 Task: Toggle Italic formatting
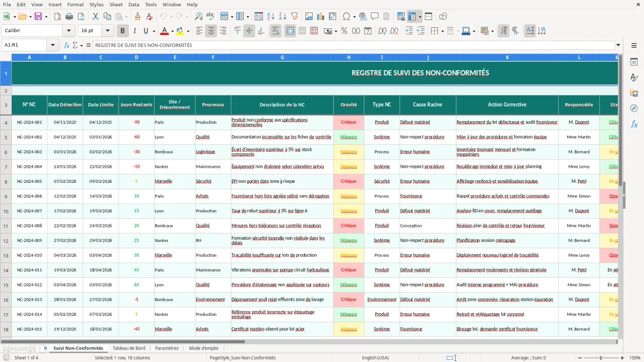coord(135,31)
